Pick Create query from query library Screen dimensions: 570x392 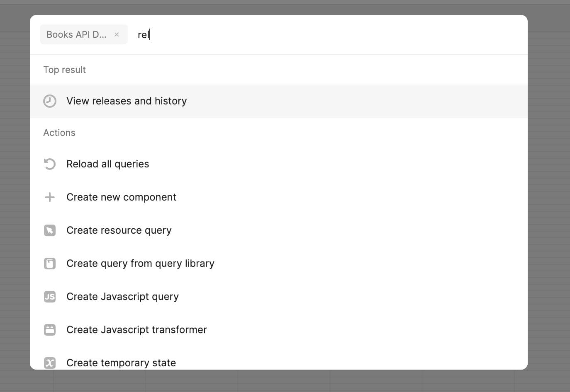click(140, 264)
